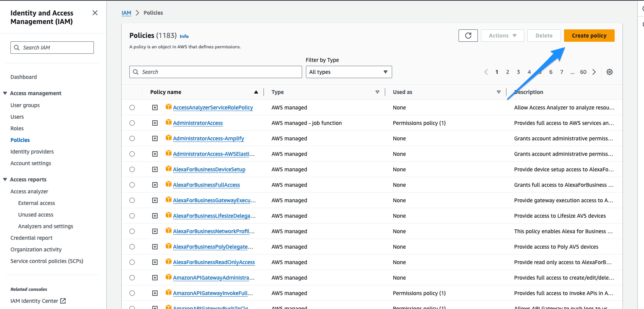Select AlexaForBusinessReadOnlyAccess radio button

132,262
